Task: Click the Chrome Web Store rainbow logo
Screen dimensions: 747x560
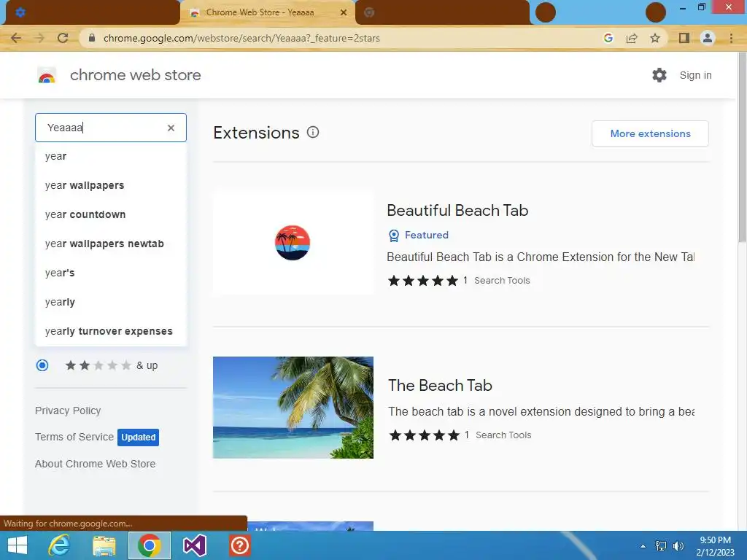Action: [x=47, y=75]
